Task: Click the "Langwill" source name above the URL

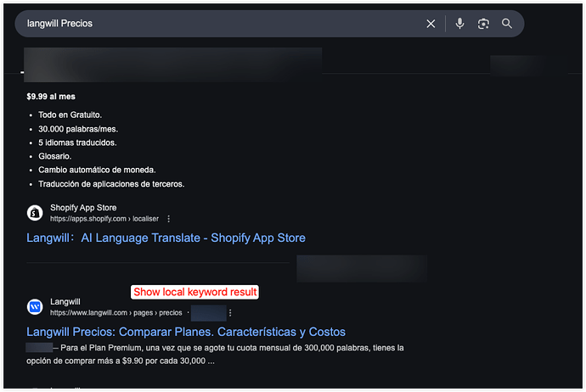Action: click(x=65, y=302)
